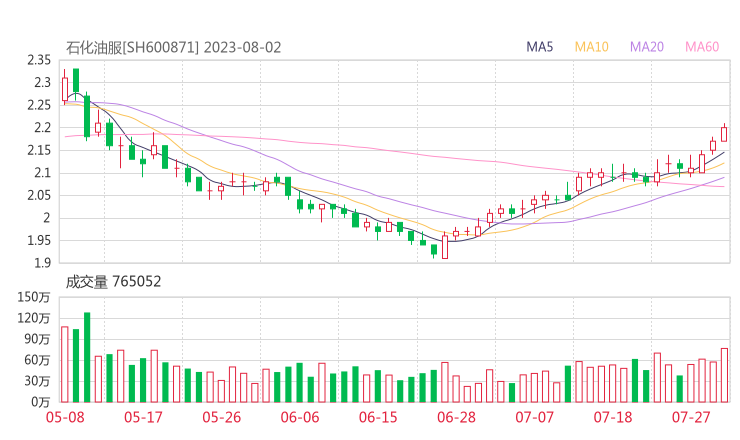Image resolution: width=740 pixels, height=440 pixels.
Task: Click the 30万 volume axis label
Action: coord(37,381)
